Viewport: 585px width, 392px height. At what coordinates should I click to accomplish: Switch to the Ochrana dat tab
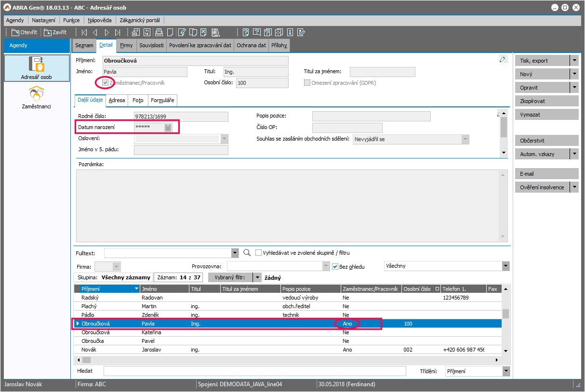(251, 45)
